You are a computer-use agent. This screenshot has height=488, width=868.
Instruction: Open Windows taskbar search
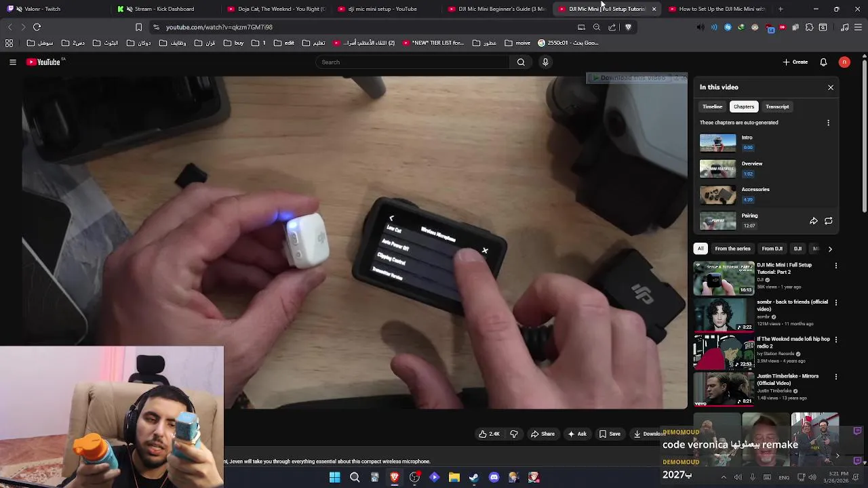point(355,477)
